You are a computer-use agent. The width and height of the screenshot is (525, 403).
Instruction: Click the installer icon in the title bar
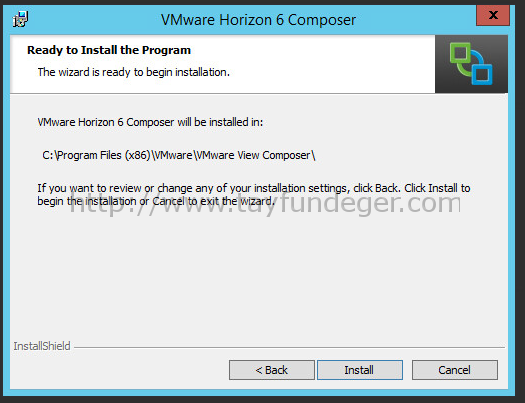pos(20,19)
